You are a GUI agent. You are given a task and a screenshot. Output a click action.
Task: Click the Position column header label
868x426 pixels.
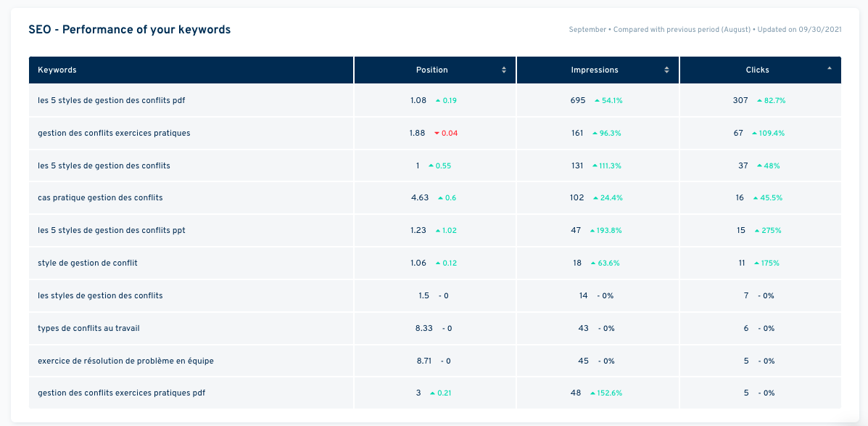(431, 70)
